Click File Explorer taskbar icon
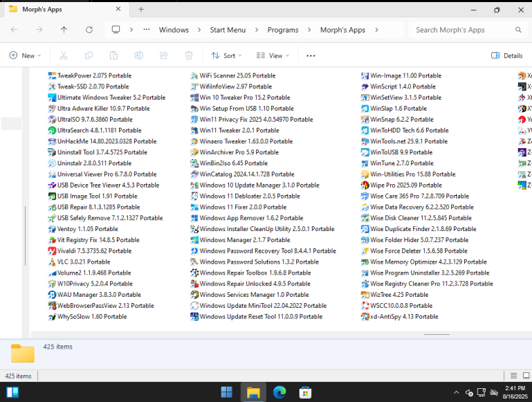Viewport: 532px width, 402px height. tap(253, 392)
